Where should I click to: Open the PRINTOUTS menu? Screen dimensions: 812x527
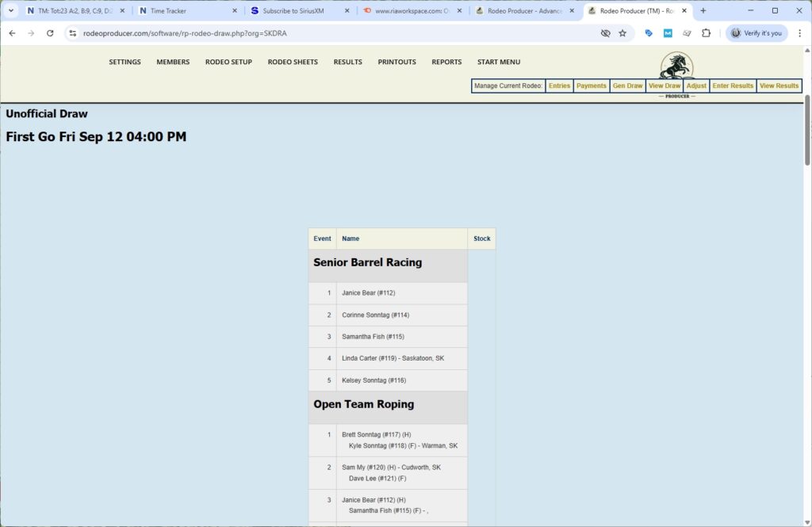(396, 62)
